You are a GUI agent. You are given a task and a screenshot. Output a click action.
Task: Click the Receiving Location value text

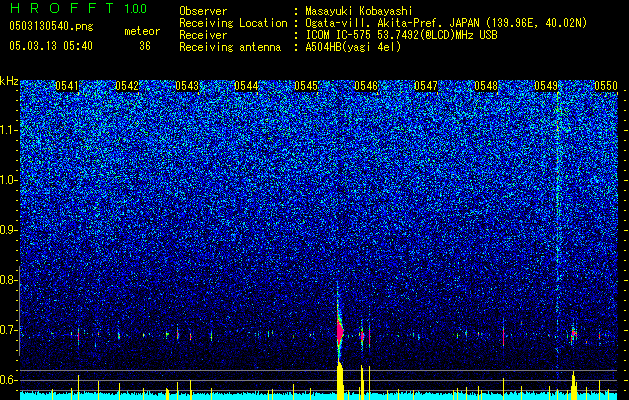tap(446, 23)
